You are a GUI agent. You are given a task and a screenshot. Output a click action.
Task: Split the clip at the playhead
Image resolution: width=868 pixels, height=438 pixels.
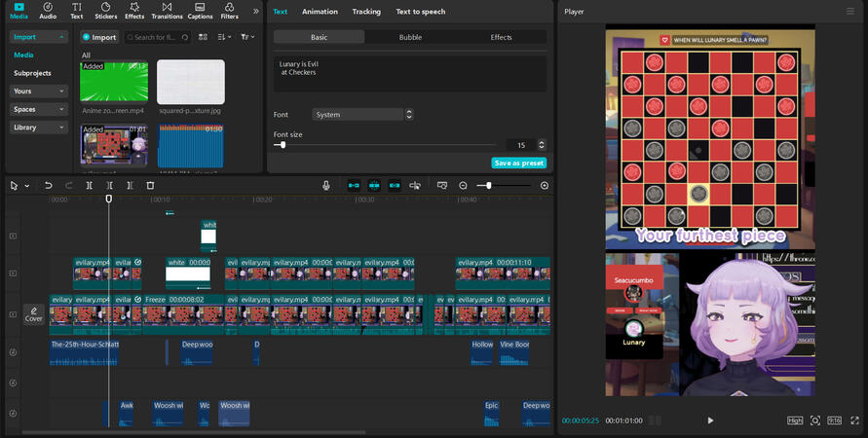89,185
